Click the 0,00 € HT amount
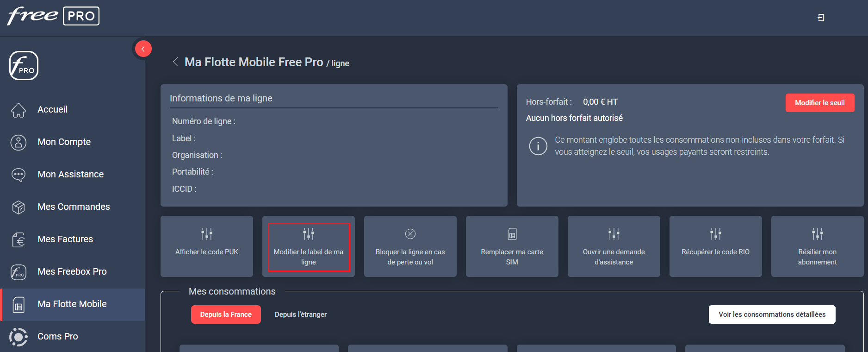868x352 pixels. pos(600,102)
